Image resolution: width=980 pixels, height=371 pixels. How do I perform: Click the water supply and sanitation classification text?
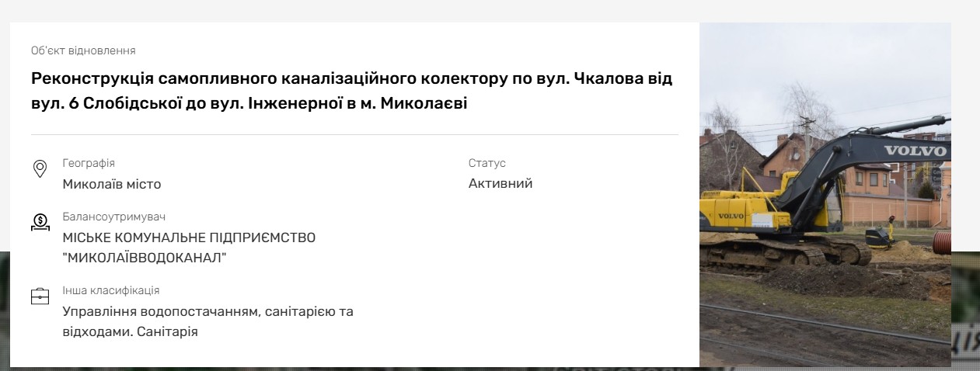(x=208, y=321)
